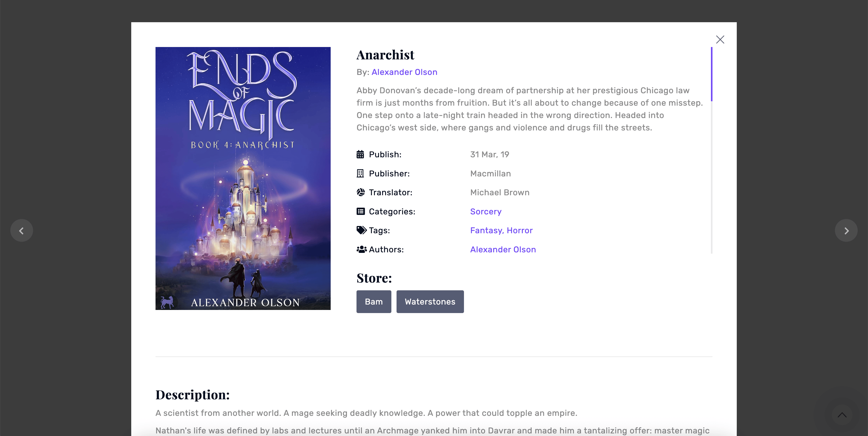
Task: Buy from the Waterstones store button
Action: click(430, 302)
